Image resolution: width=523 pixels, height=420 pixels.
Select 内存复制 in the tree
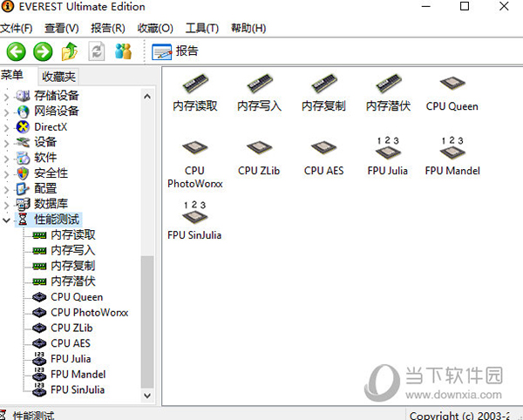coord(73,266)
